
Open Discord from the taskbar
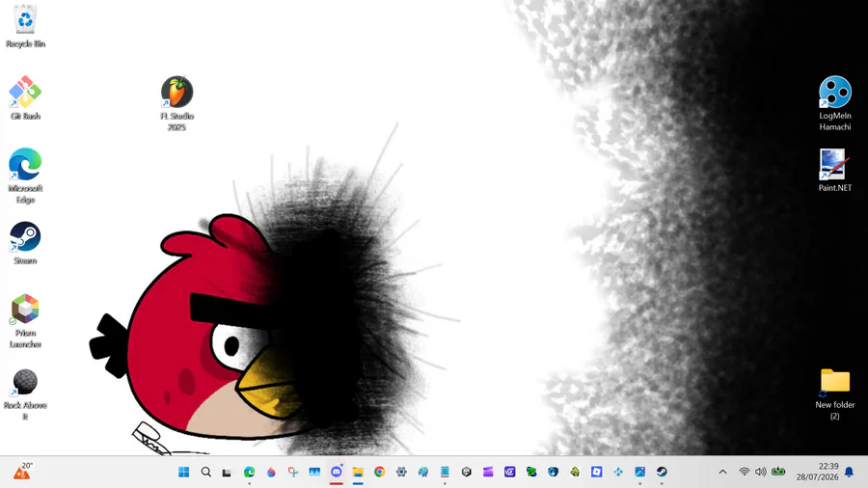click(x=337, y=472)
